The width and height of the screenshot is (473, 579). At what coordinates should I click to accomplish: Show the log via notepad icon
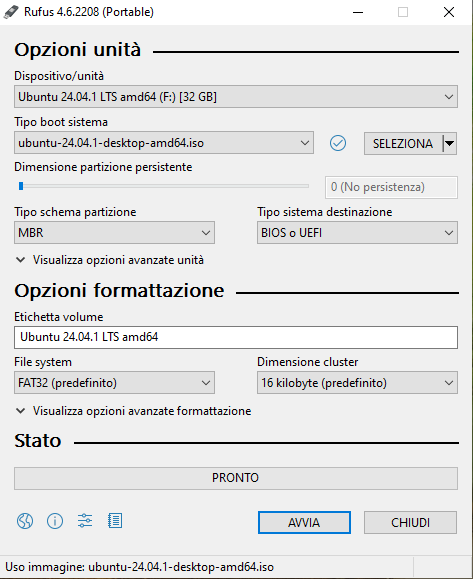[115, 521]
